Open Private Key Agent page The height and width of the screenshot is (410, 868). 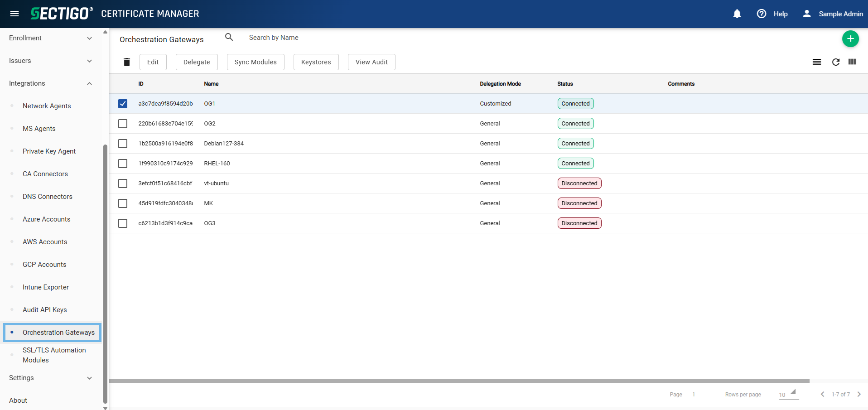[x=49, y=151]
